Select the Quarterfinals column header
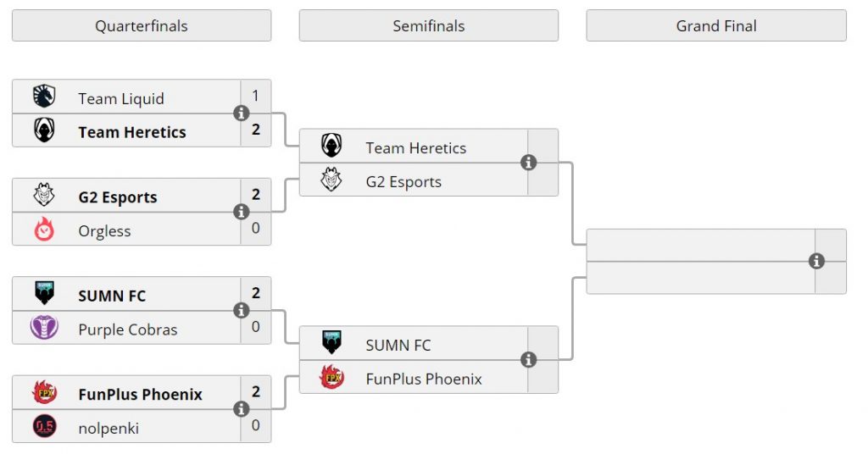Viewport: 868px width, 454px height. [x=142, y=25]
